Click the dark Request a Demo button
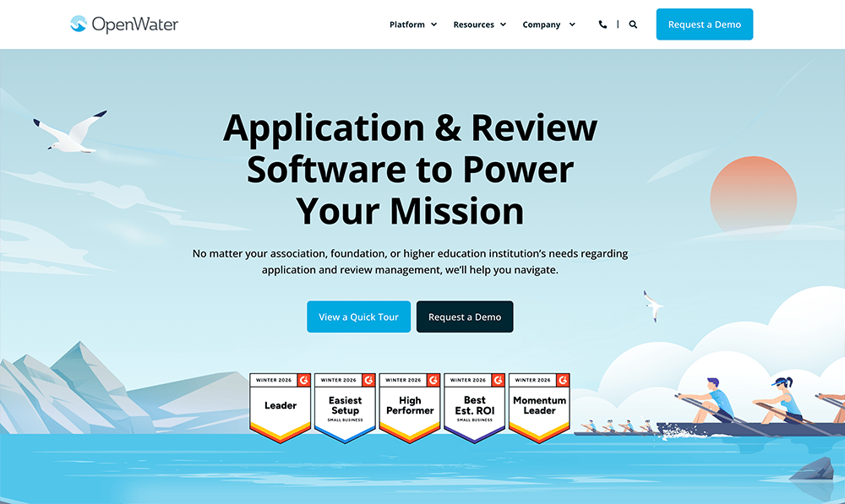The width and height of the screenshot is (845, 504). pyautogui.click(x=465, y=317)
